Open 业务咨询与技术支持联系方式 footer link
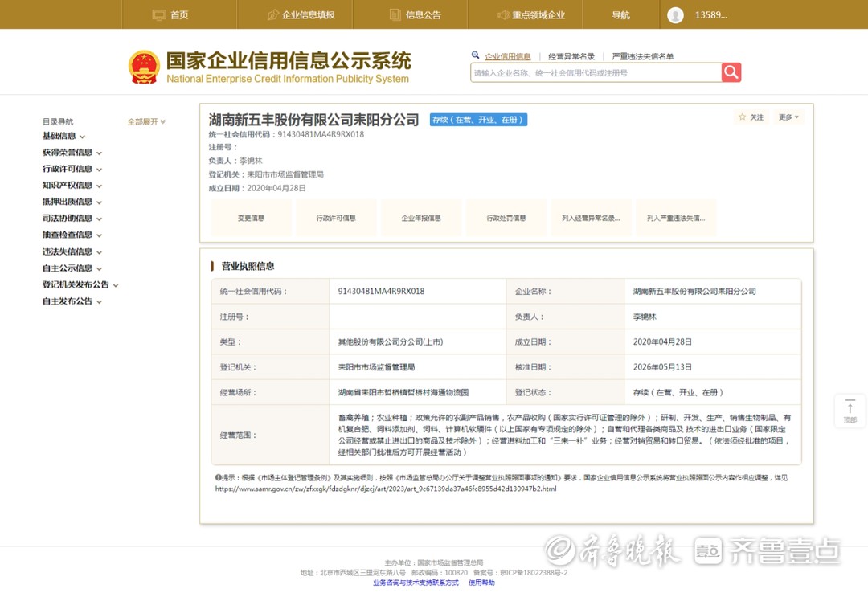 click(x=416, y=583)
